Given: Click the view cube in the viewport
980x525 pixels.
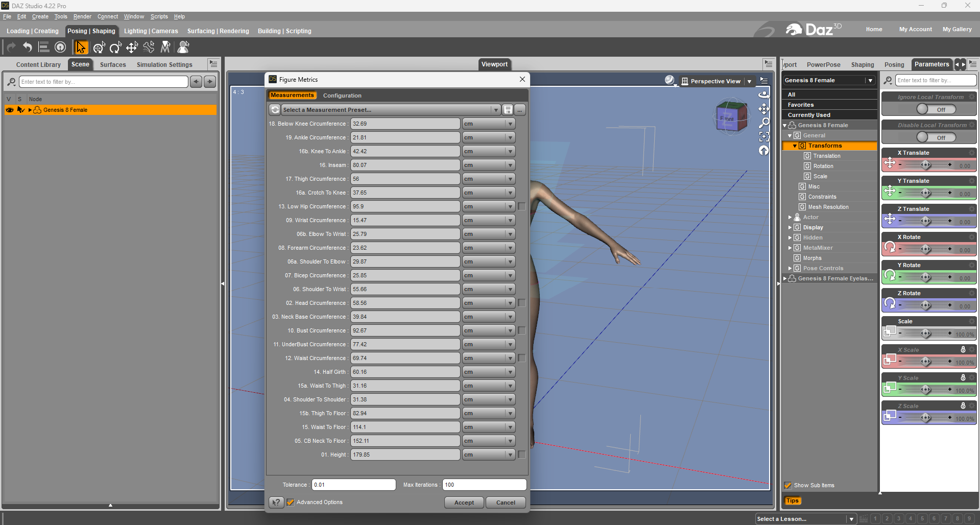Looking at the screenshot, I should click(x=731, y=116).
